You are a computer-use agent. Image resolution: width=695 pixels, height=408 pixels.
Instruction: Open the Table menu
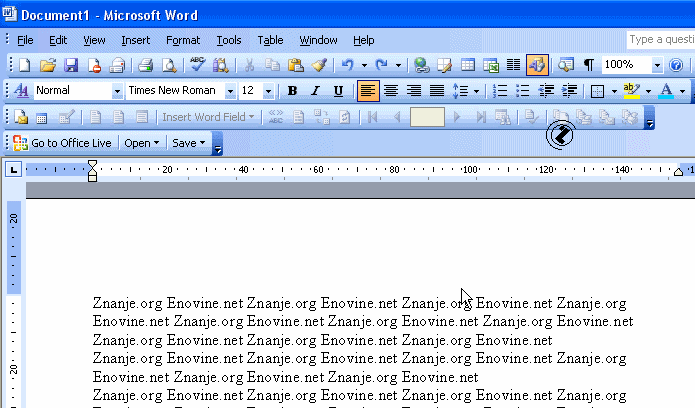pos(270,40)
